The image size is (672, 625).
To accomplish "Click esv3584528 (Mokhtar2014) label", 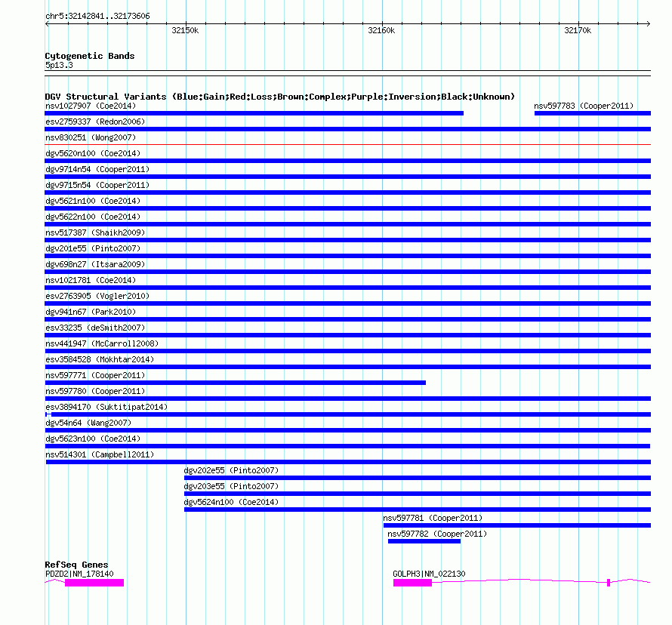I will click(100, 359).
